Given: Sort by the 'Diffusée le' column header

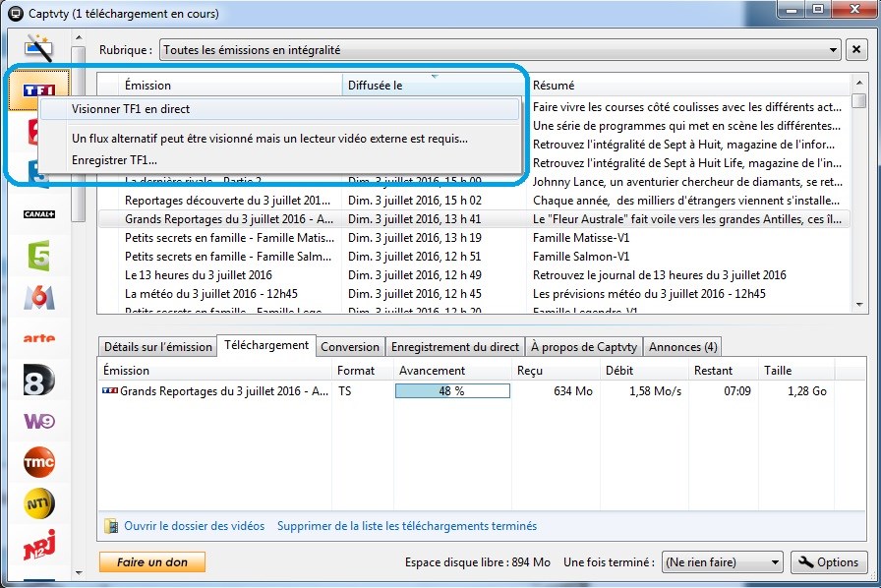Looking at the screenshot, I should click(x=434, y=85).
